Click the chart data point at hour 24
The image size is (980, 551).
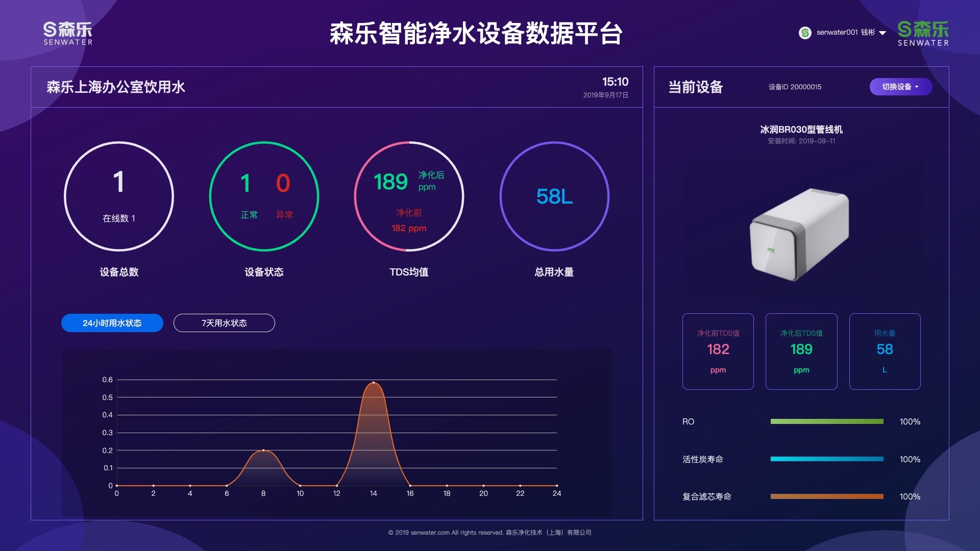[x=557, y=486]
